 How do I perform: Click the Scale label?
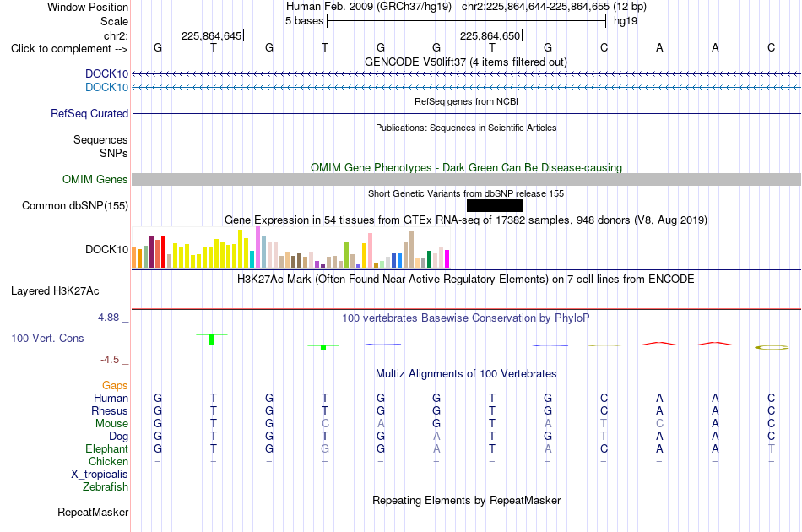114,21
